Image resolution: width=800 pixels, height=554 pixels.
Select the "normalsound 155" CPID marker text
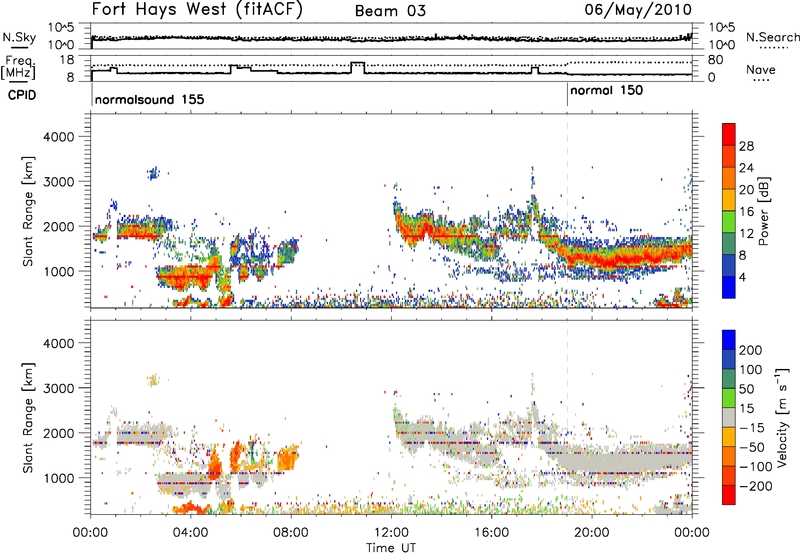pos(149,99)
